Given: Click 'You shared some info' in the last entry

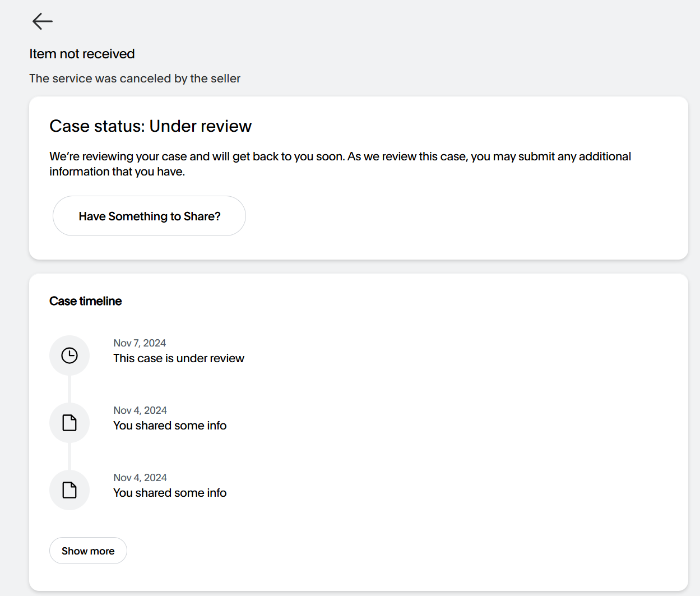Looking at the screenshot, I should (170, 493).
